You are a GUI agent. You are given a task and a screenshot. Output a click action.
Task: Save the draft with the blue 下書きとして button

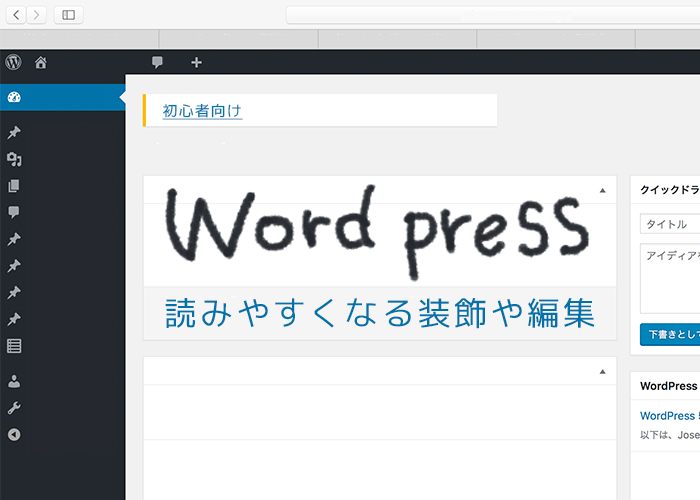pos(670,334)
